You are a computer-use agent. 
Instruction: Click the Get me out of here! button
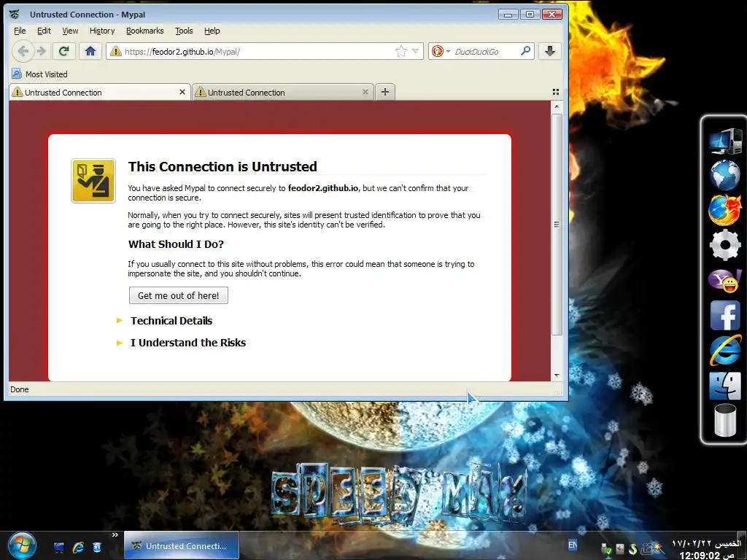coord(179,295)
